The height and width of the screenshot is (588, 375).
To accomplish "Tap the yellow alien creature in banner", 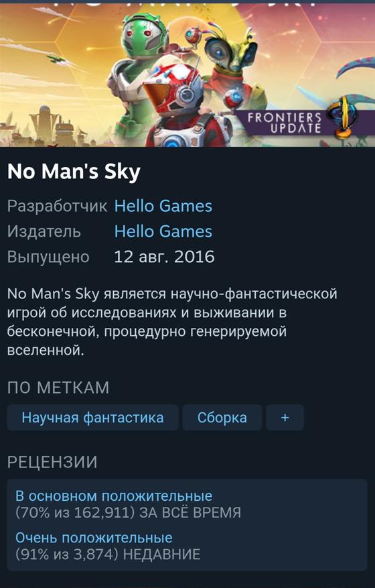I will tap(234, 64).
